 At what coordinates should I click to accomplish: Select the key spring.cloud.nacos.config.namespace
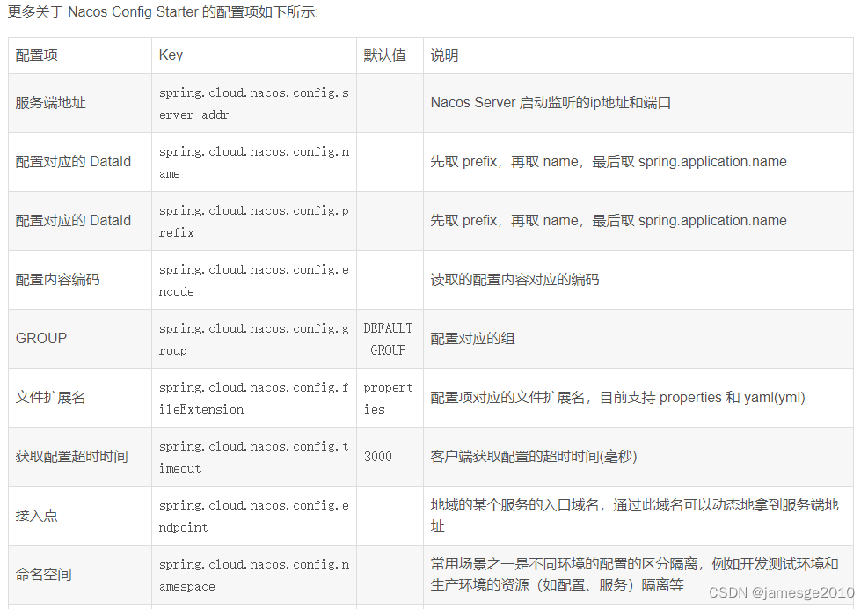[x=254, y=576]
